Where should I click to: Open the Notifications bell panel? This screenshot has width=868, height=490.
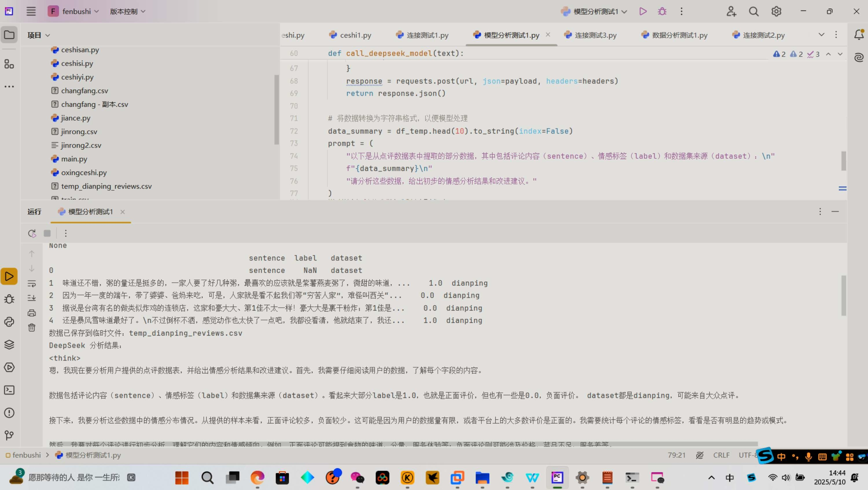click(858, 35)
